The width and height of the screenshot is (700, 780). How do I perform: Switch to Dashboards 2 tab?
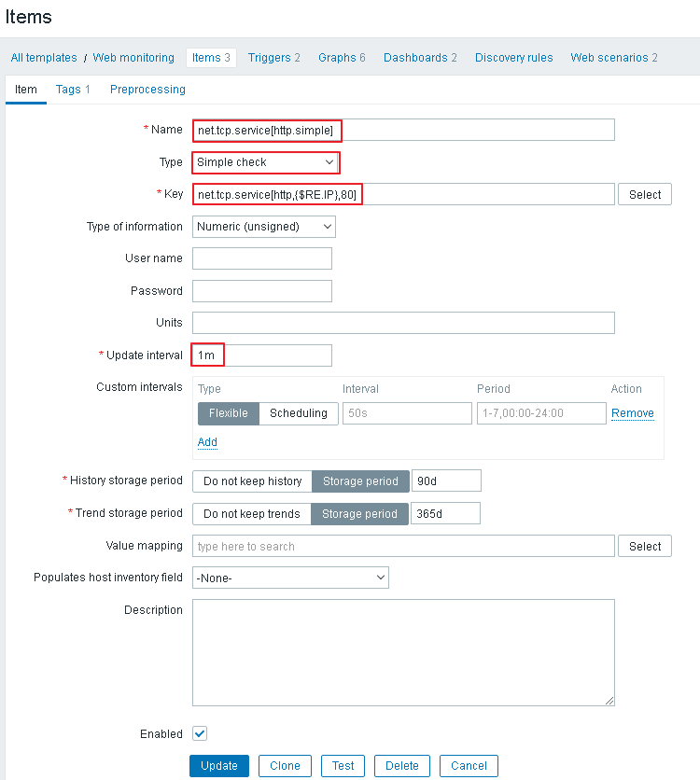(420, 58)
